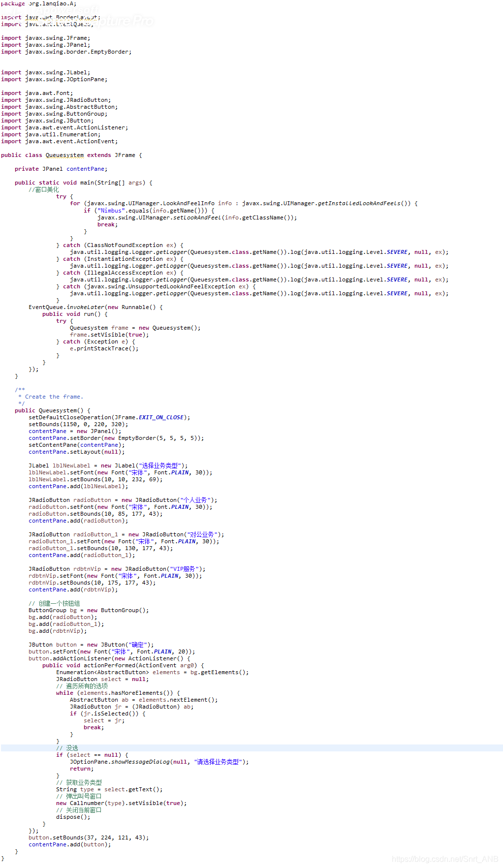
Task: Click 'catch (IllegalAccessException ex)' line
Action: (120, 273)
